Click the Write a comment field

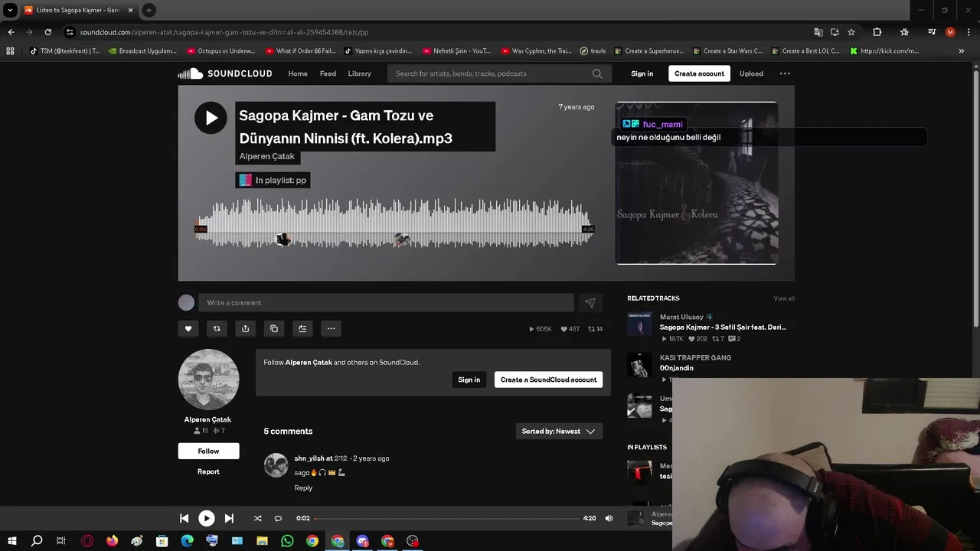386,302
